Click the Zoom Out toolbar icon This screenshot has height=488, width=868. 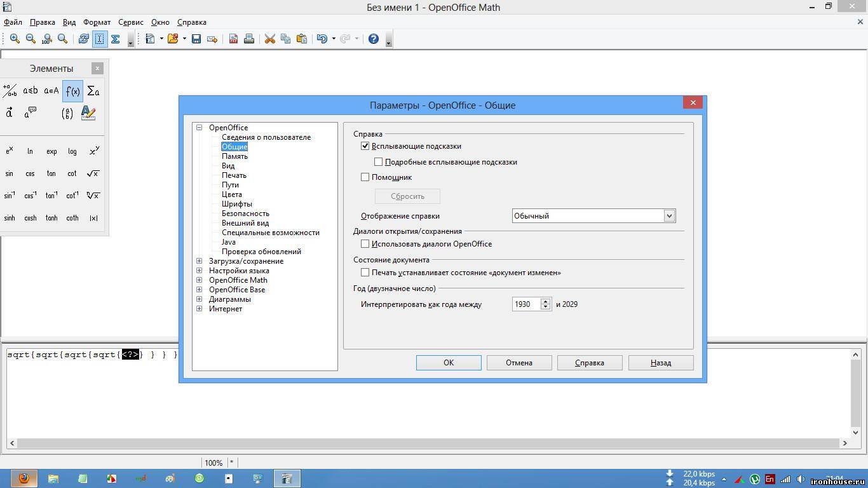click(31, 39)
